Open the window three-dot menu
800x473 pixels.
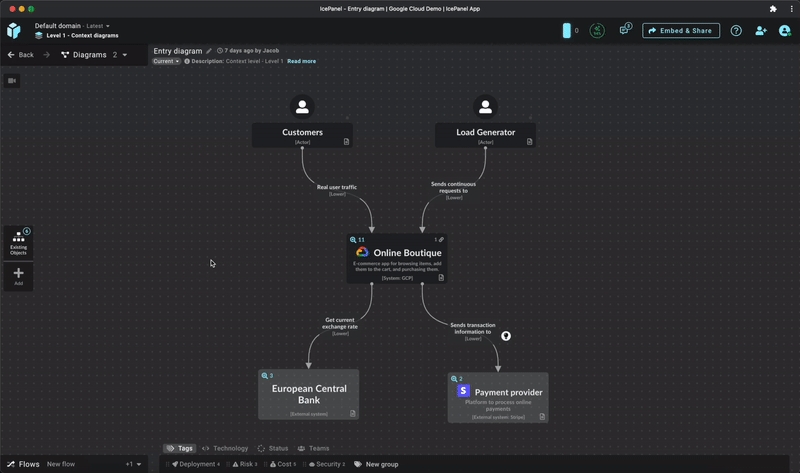[x=791, y=9]
